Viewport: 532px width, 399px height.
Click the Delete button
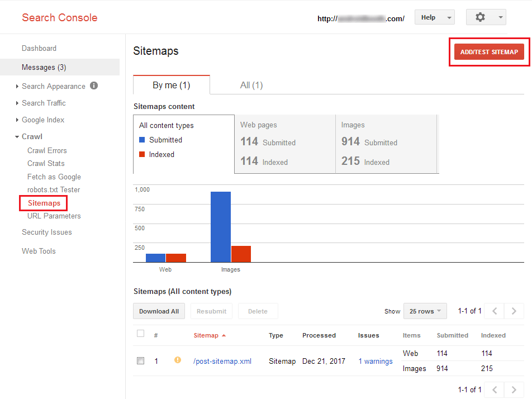tap(258, 311)
